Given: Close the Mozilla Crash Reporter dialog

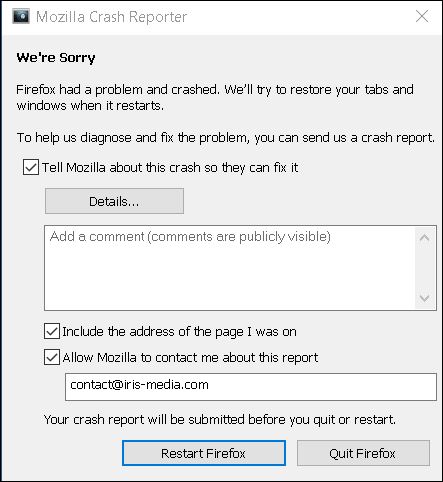Looking at the screenshot, I should coord(422,16).
